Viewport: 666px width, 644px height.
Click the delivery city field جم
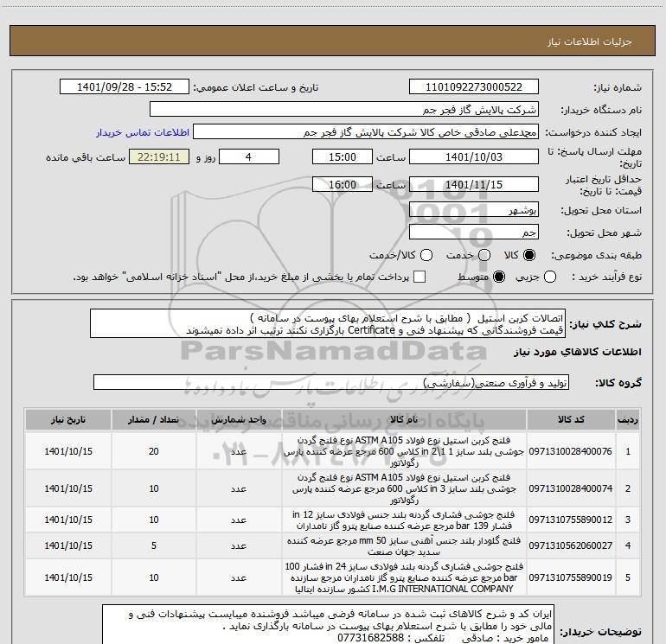(x=474, y=233)
